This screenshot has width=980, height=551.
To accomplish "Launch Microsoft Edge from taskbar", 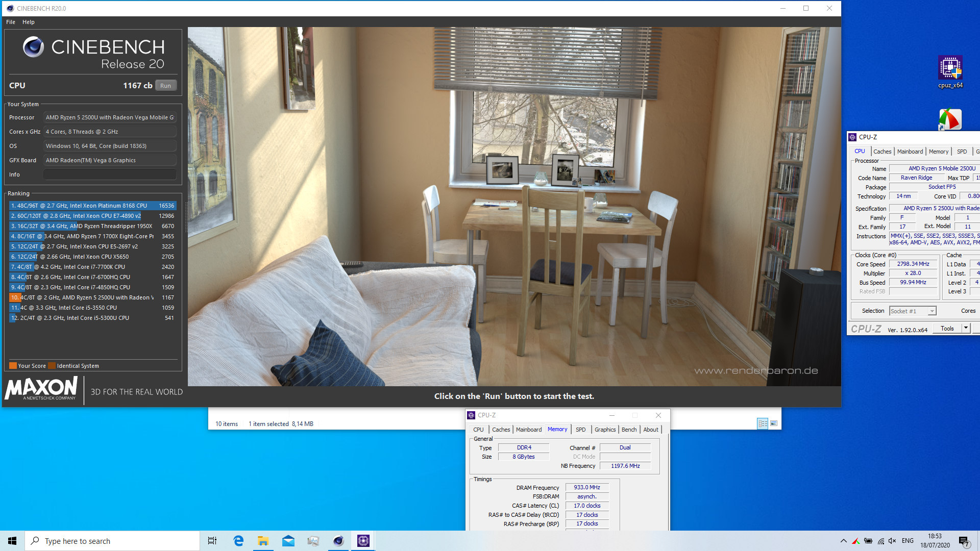I will (x=238, y=541).
